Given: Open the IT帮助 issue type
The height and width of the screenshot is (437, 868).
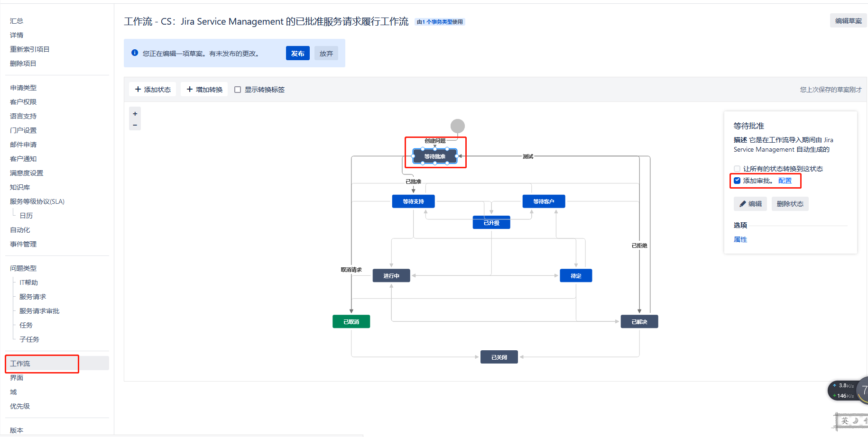Looking at the screenshot, I should tap(28, 282).
